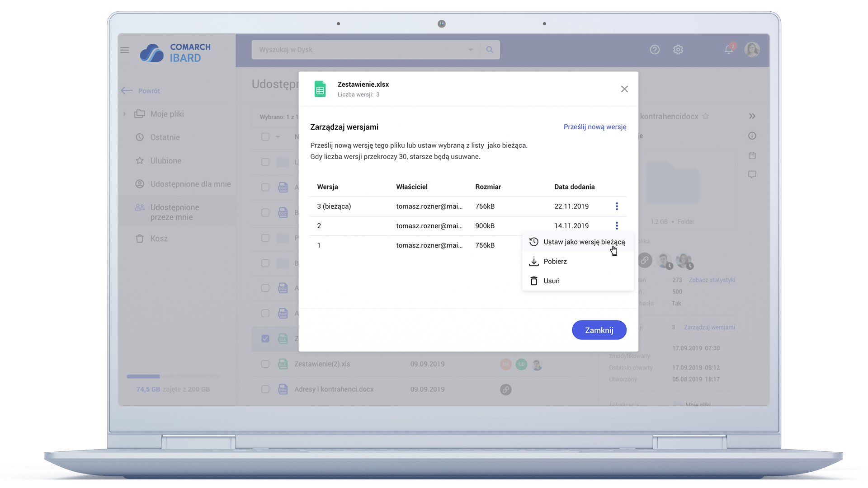Click the Zamknij button

click(599, 330)
